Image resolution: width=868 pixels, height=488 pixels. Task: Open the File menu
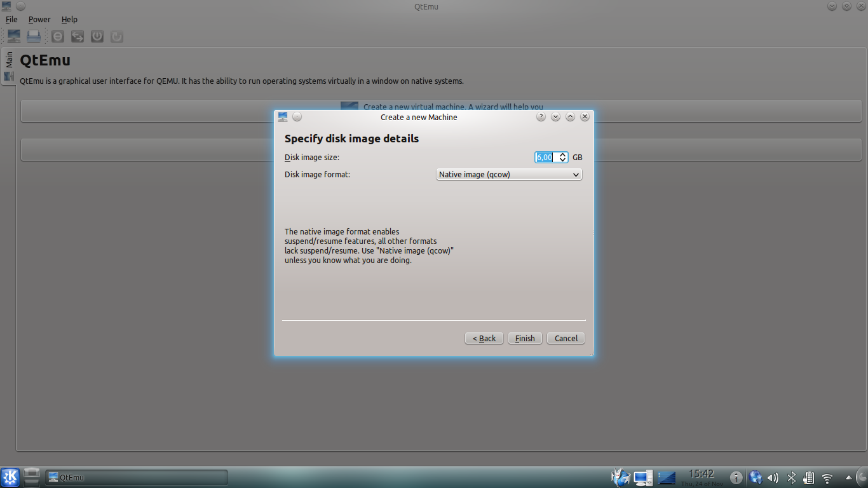click(11, 20)
